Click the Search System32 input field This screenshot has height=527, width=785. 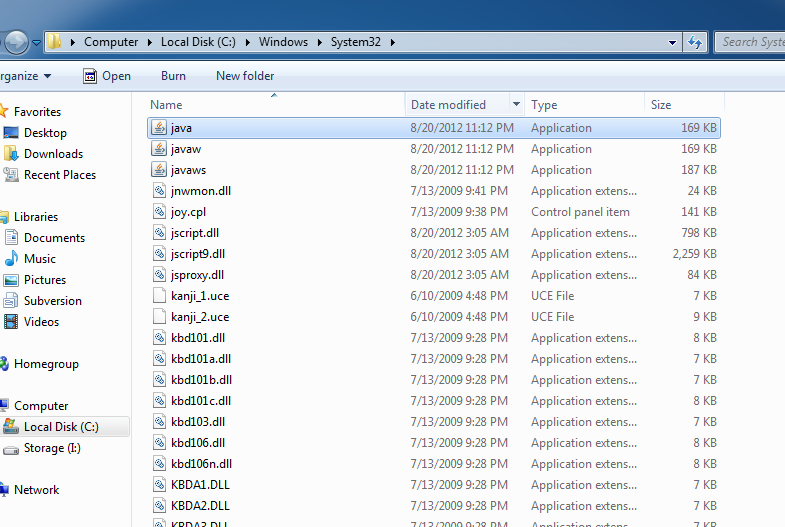pyautogui.click(x=750, y=42)
